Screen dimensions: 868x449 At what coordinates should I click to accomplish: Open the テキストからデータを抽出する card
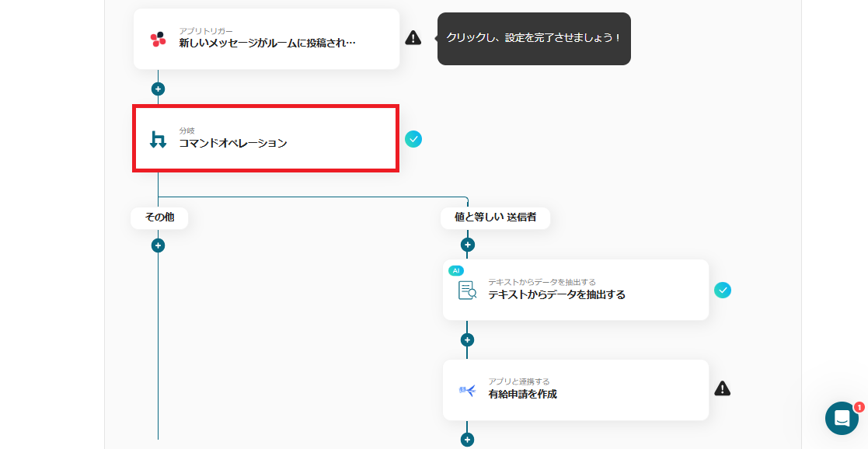[576, 290]
